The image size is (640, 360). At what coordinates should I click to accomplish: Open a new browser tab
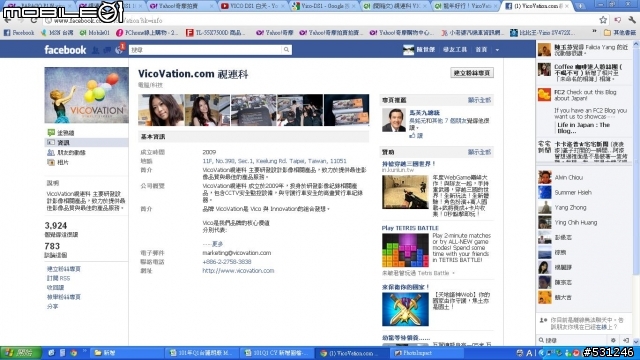[580, 6]
